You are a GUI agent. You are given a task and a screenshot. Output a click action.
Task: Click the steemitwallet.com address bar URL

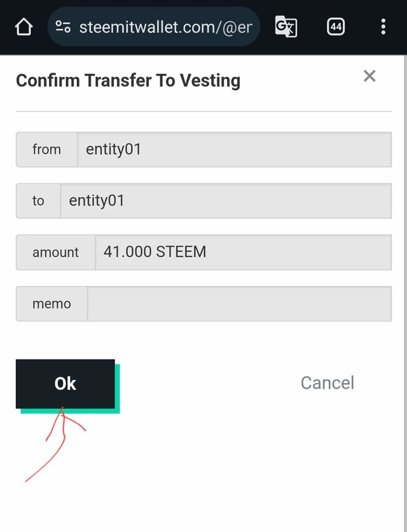coord(165,27)
